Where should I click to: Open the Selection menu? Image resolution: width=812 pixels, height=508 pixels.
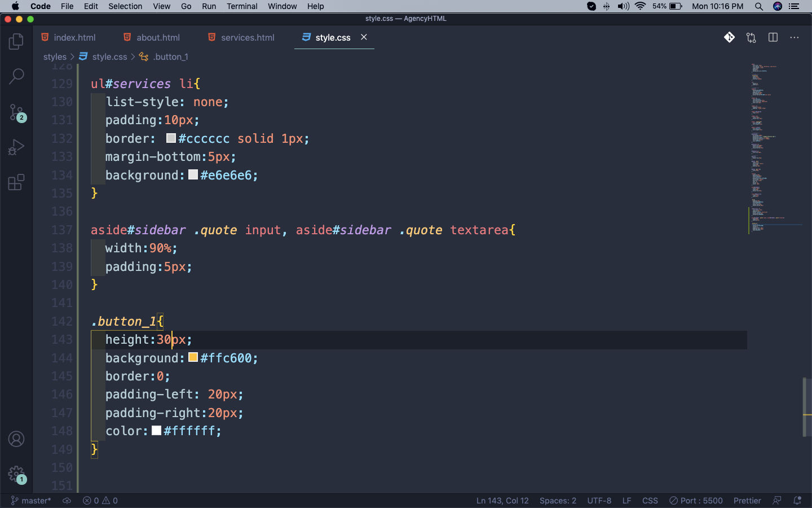click(x=125, y=6)
